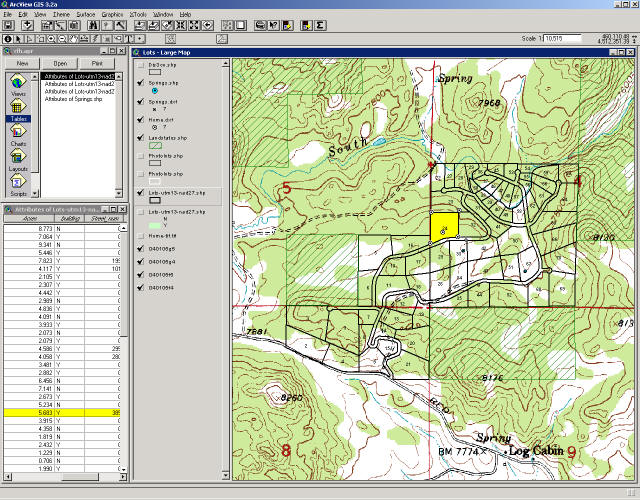Viewport: 640px width, 500px height.
Task: Open Scripts in the project window
Action: 18,185
